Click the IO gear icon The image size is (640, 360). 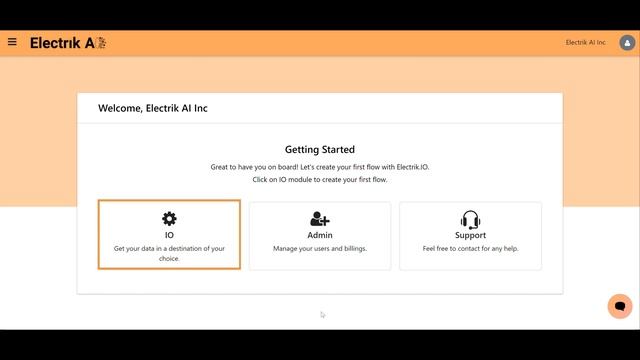pyautogui.click(x=169, y=219)
